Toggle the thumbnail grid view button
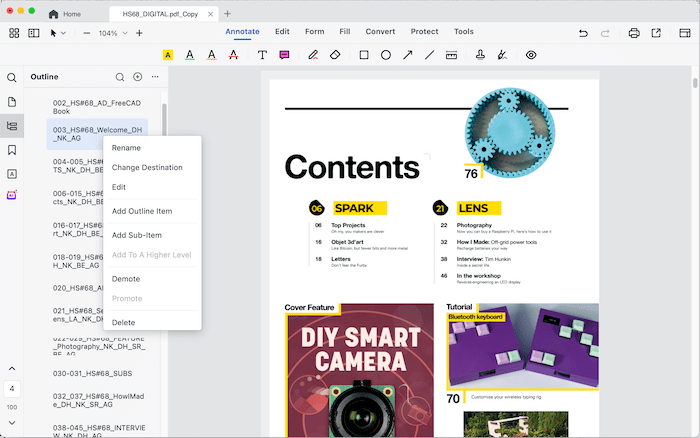Viewport: 700px width, 438px height. 14,33
